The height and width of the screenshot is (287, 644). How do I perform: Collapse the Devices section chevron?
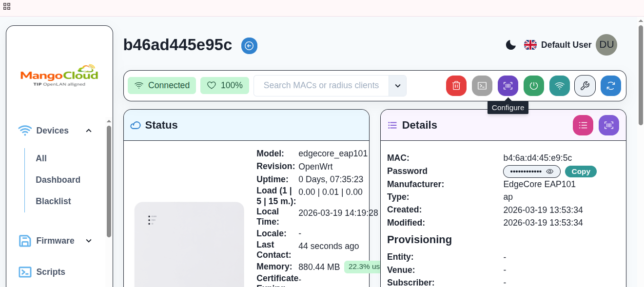pos(89,131)
